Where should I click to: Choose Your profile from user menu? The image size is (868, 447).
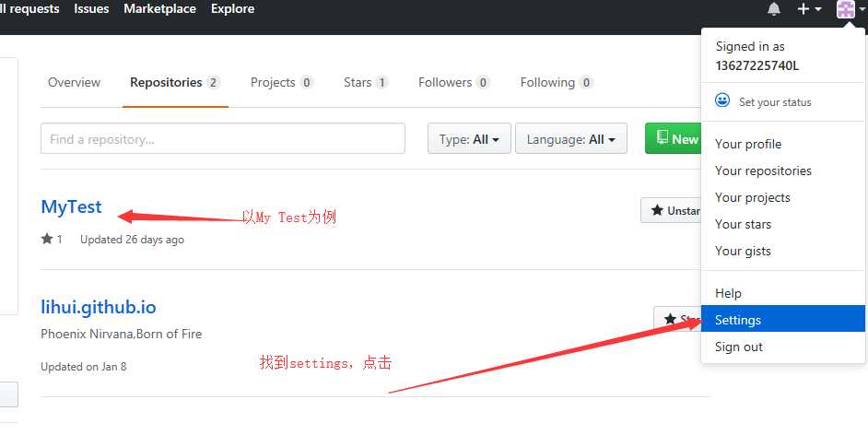pyautogui.click(x=748, y=144)
